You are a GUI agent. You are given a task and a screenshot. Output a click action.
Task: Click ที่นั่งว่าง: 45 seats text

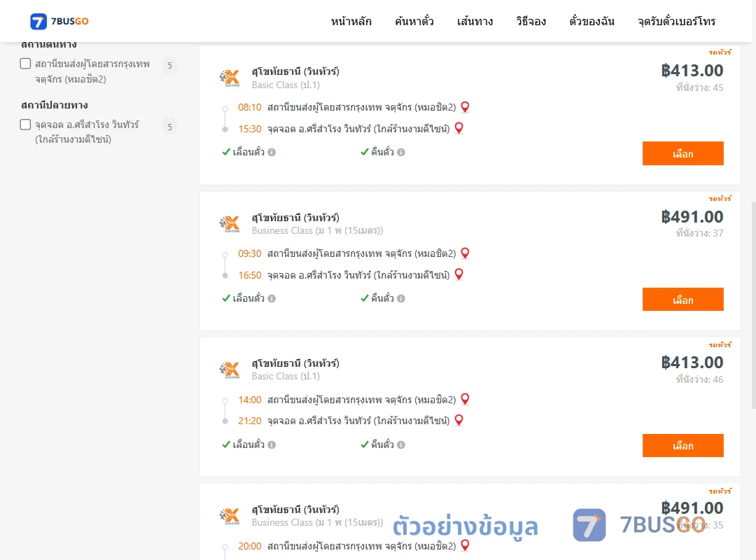click(699, 87)
